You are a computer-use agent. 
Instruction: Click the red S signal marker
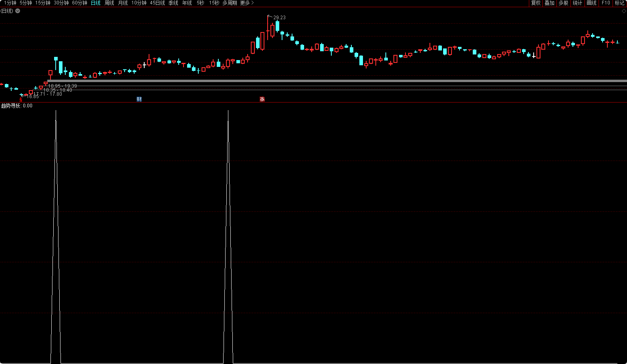point(21,100)
